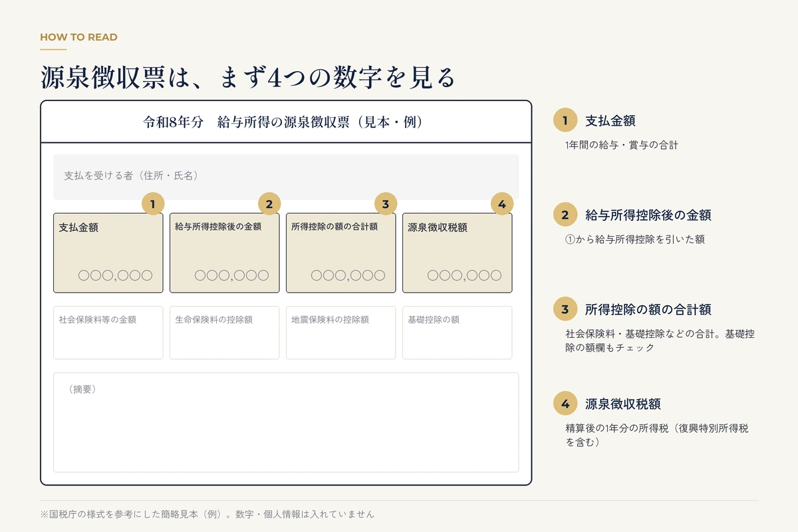
Task: Select the legend heading 支払金額
Action: click(610, 120)
